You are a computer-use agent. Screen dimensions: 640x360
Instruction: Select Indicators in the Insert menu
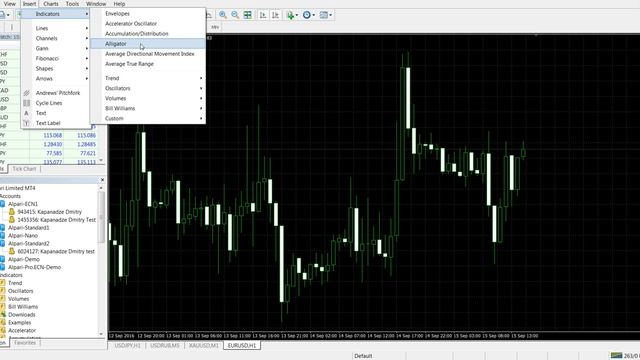coord(56,14)
